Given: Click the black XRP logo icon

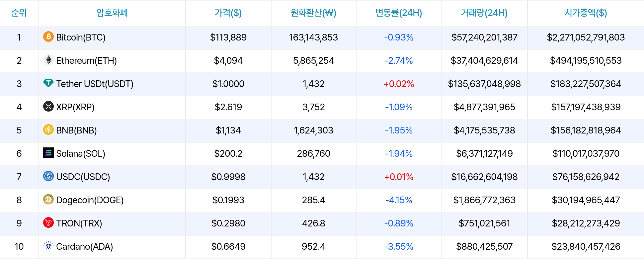Looking at the screenshot, I should [x=48, y=106].
